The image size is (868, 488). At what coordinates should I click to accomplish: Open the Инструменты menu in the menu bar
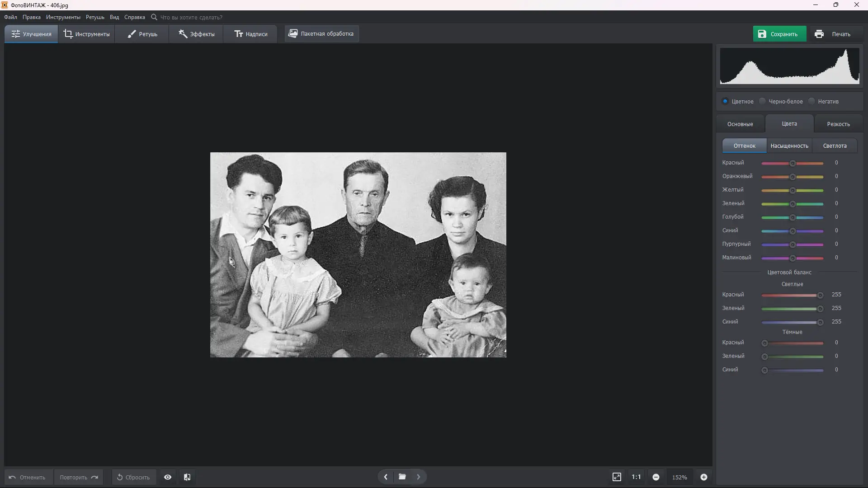[x=63, y=17]
